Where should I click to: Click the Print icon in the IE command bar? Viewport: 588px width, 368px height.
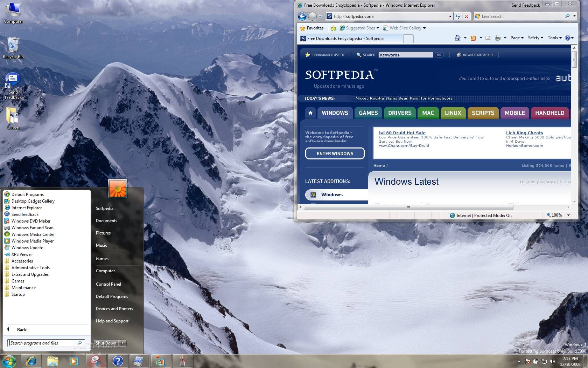(497, 38)
